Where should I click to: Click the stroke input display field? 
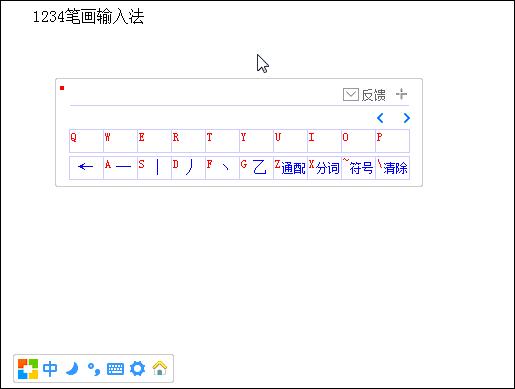[200, 95]
